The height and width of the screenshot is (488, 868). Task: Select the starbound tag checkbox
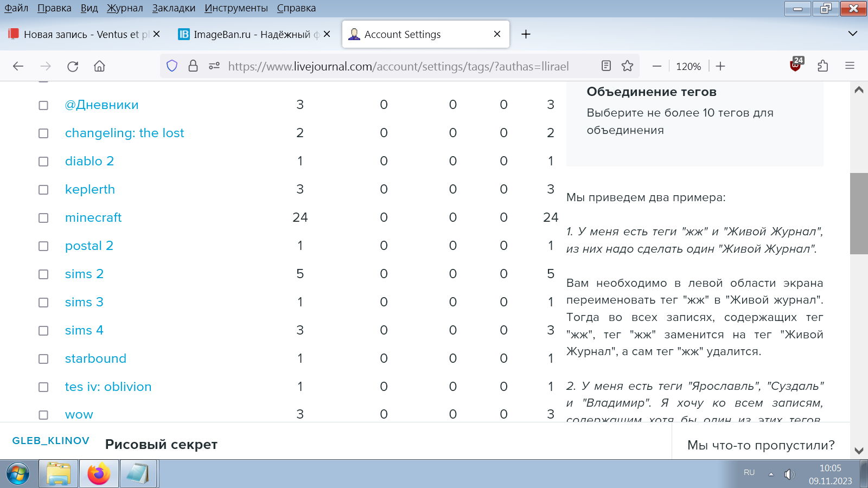pos(43,359)
